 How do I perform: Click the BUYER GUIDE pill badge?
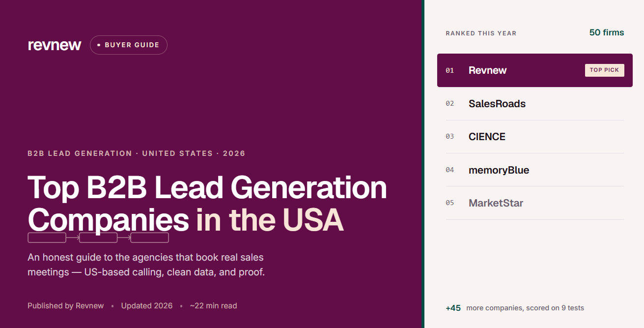click(129, 45)
